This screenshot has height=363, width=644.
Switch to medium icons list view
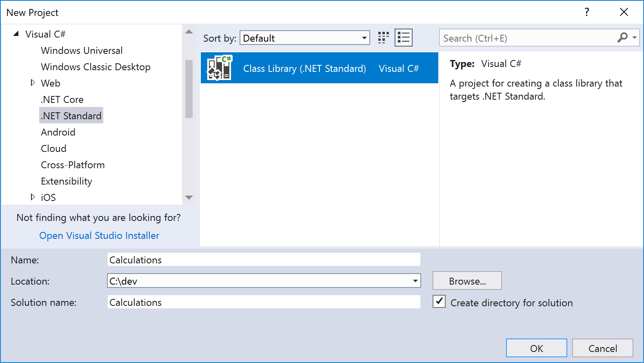[x=404, y=38]
